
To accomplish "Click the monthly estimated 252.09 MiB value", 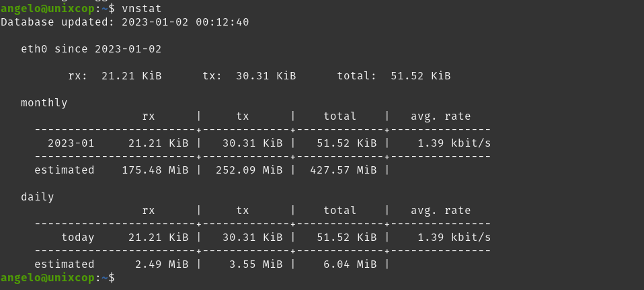I will tap(249, 170).
